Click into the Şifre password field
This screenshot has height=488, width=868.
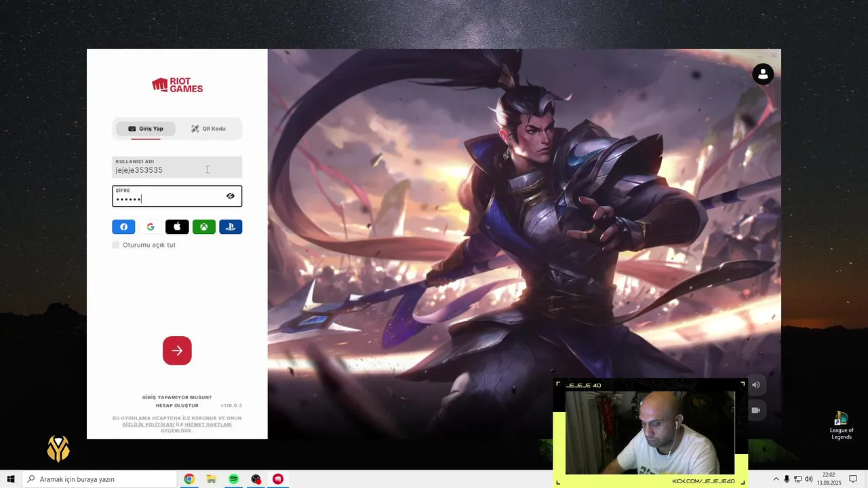[177, 196]
